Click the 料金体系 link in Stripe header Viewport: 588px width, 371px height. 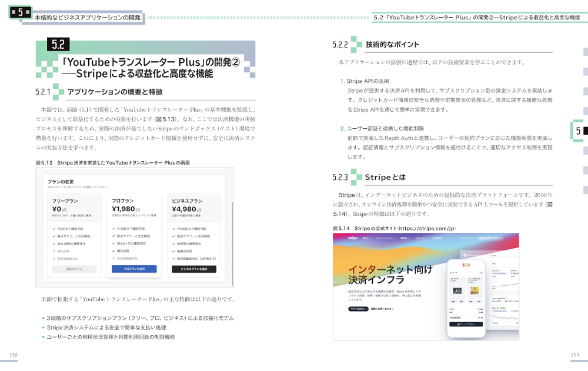point(437,238)
